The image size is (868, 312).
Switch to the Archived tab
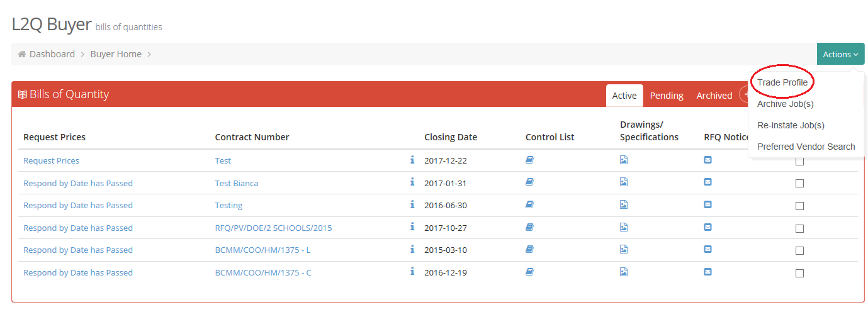pos(714,96)
